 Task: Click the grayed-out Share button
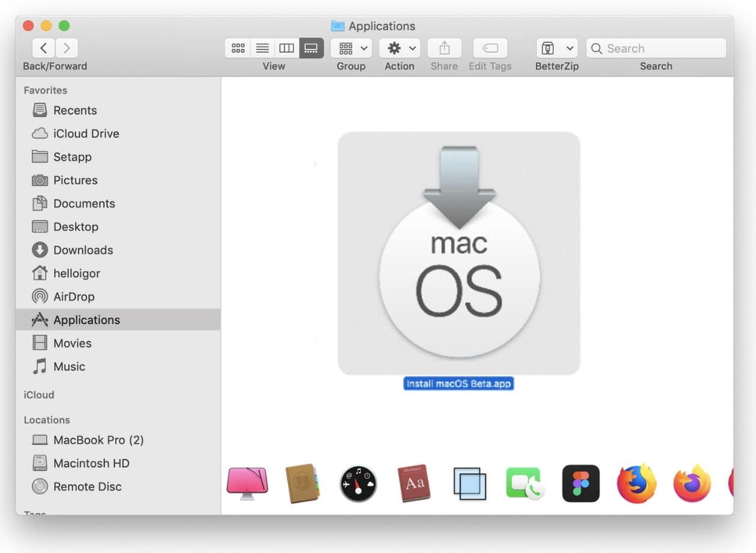tap(444, 48)
